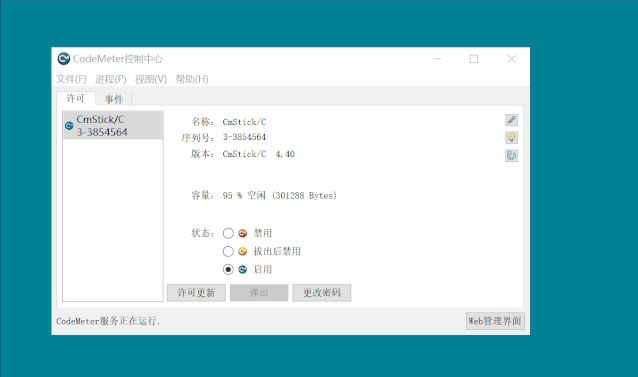
Task: Select the 拔出后禁用 radio button
Action: click(228, 251)
